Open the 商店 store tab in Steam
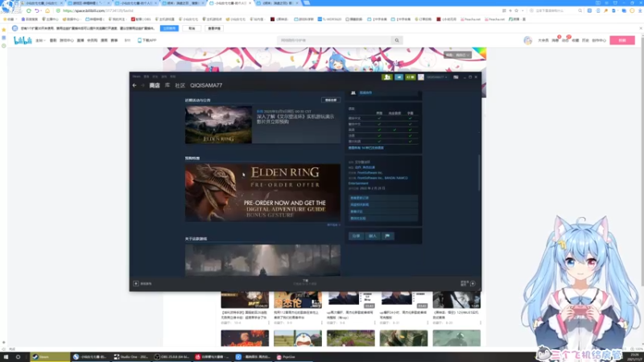The height and width of the screenshot is (362, 644). (x=155, y=85)
